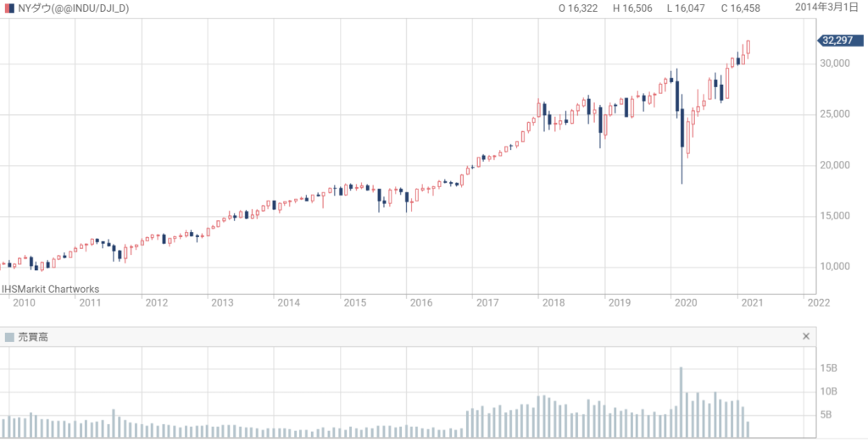
Task: Select the 2020 label on time axis
Action: [682, 302]
